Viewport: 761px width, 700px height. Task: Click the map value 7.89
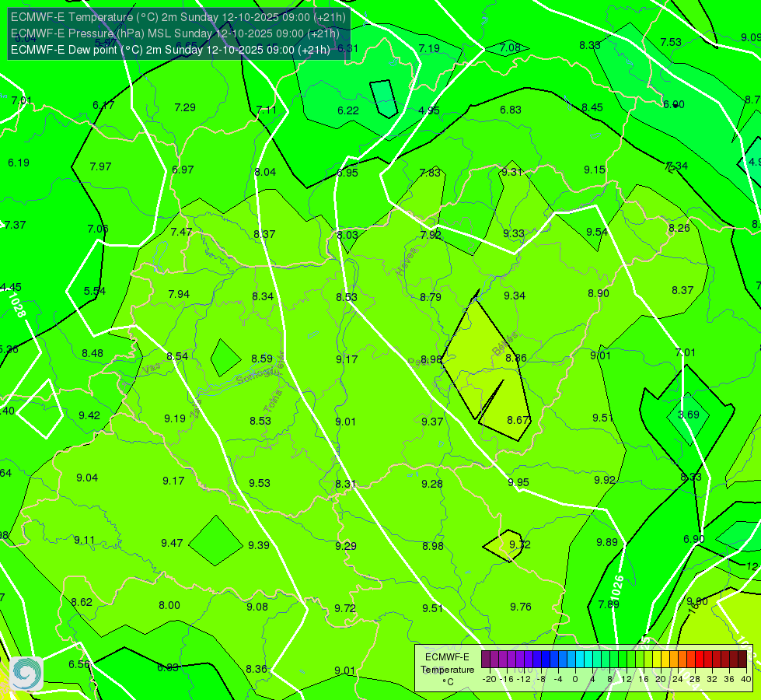tap(609, 604)
